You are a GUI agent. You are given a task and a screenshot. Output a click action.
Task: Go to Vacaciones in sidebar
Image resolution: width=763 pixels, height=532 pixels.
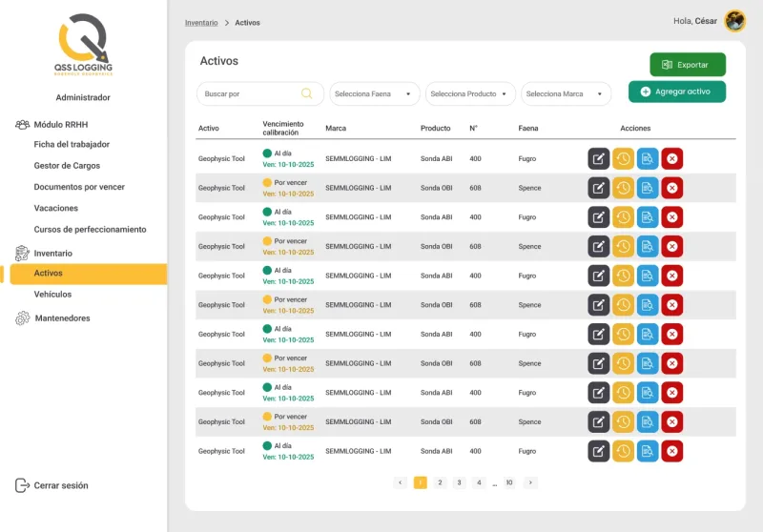click(56, 208)
